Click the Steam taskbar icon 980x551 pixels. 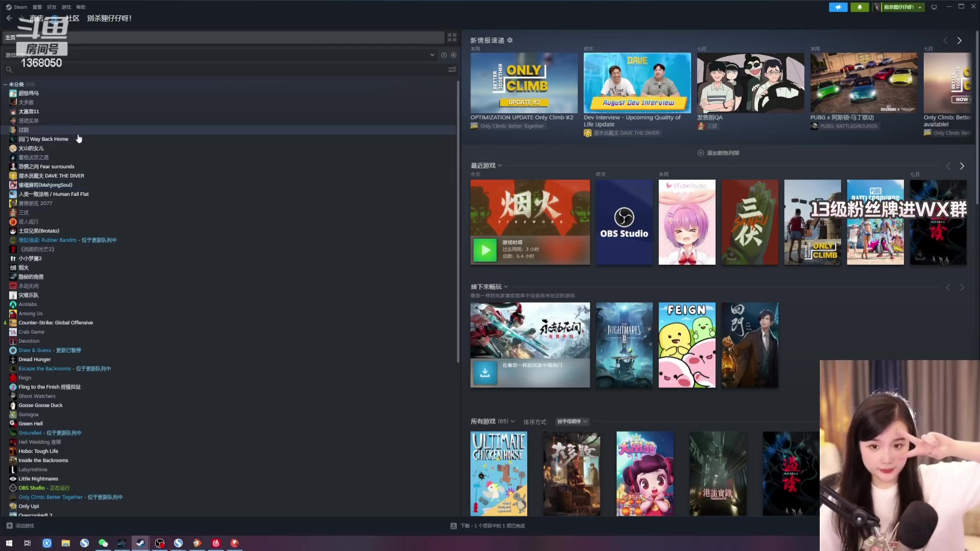(140, 543)
